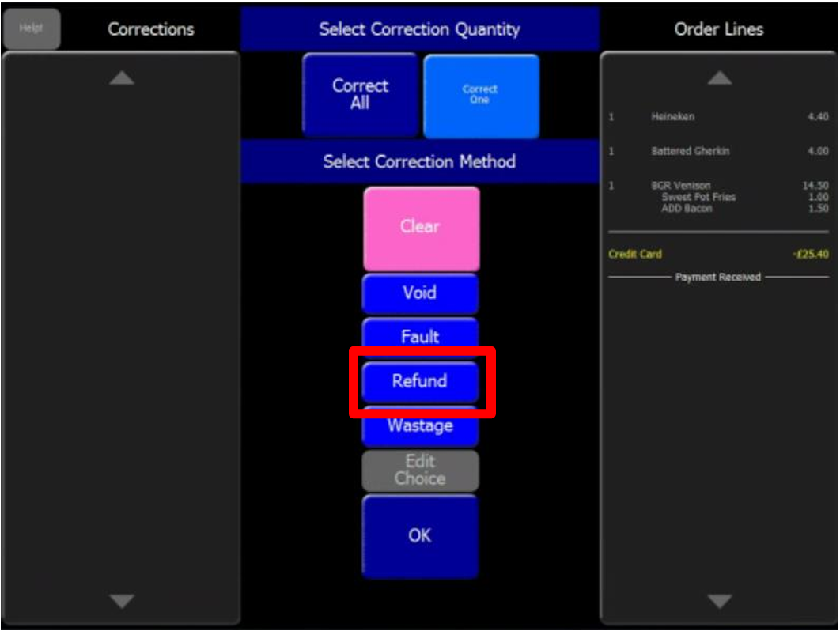This screenshot has width=840, height=631.
Task: Select Correct One quantity option
Action: 481,95
